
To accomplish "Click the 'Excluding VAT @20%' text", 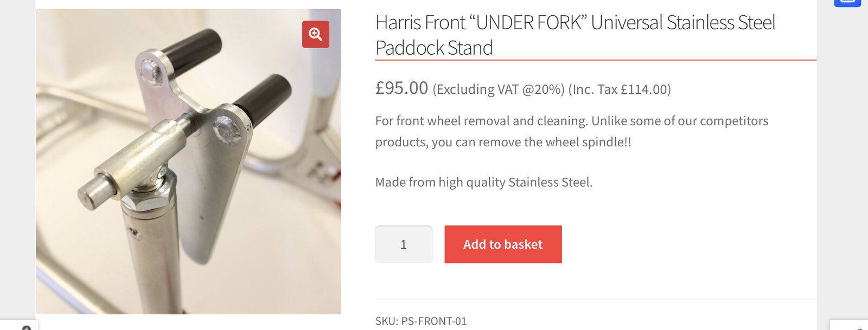I will (x=499, y=89).
